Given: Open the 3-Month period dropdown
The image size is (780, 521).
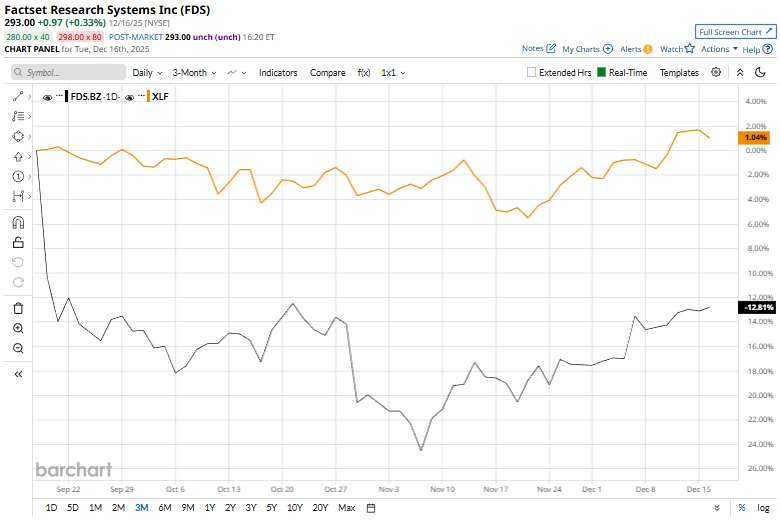Looking at the screenshot, I should pos(195,73).
